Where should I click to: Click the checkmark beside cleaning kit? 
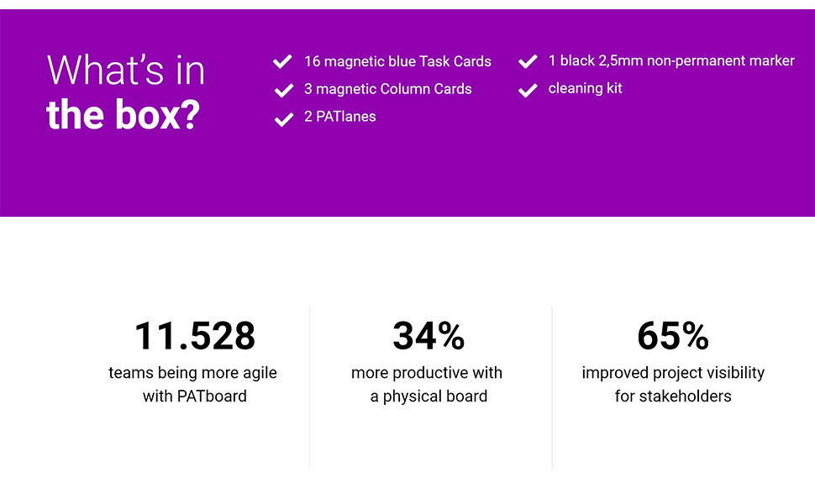528,90
